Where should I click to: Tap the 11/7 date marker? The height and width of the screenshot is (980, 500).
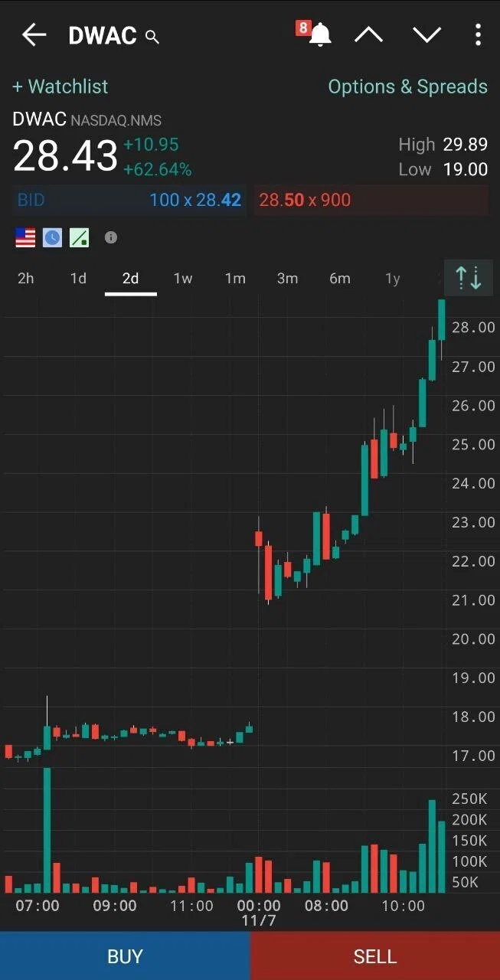[259, 920]
